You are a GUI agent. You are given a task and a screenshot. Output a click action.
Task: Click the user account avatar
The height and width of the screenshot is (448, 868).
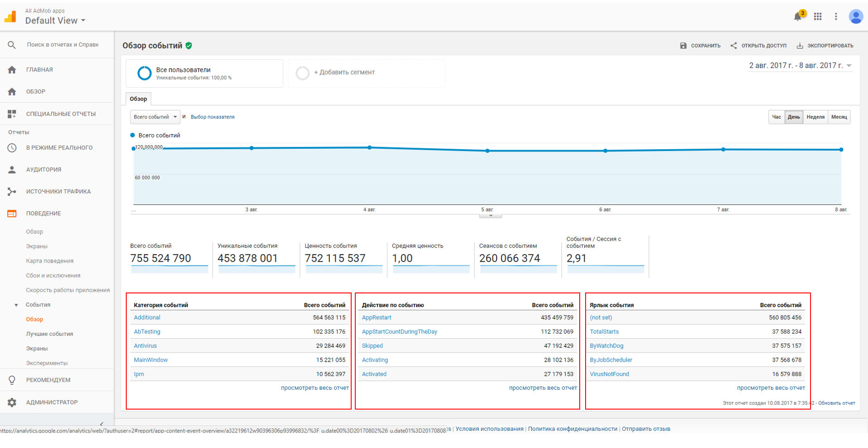(x=855, y=16)
